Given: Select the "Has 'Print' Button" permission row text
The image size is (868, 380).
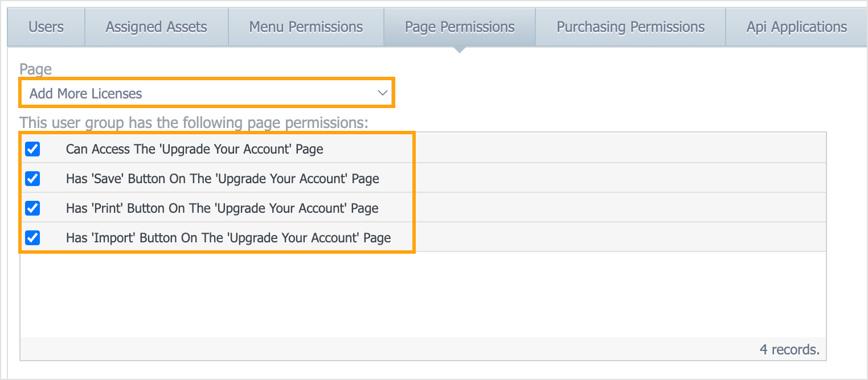Looking at the screenshot, I should coord(222,208).
